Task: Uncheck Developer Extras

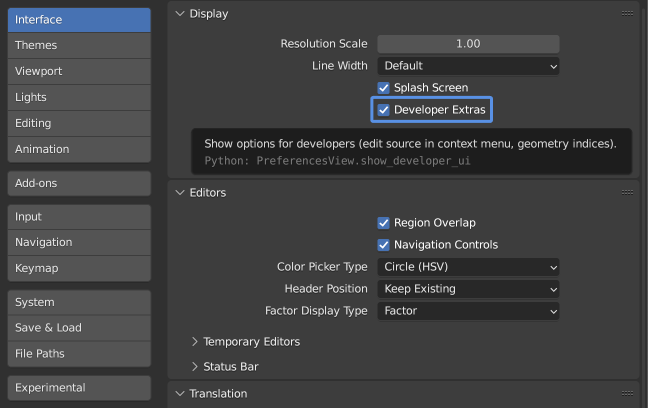Action: click(x=384, y=109)
